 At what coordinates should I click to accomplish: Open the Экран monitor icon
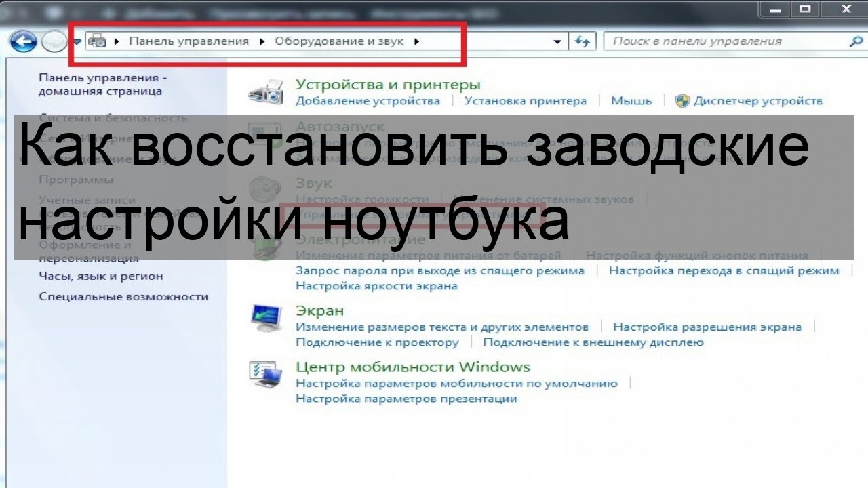click(x=267, y=318)
